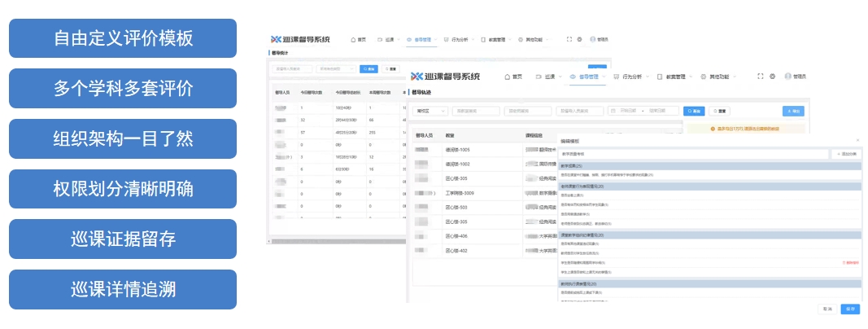Open 巡课 menu in 督导统计 window
Viewport: 868px width, 329px height.
387,40
